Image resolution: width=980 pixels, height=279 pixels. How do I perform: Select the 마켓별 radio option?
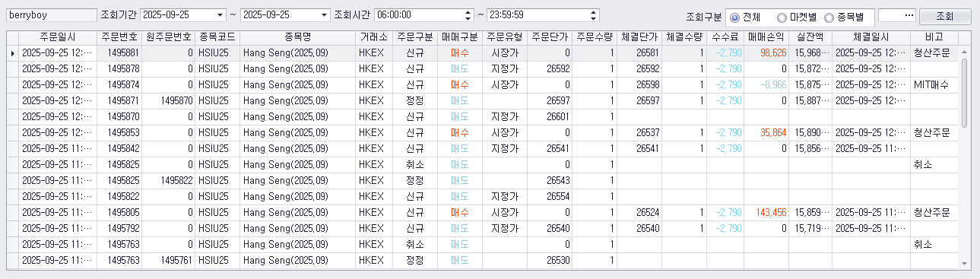point(798,15)
